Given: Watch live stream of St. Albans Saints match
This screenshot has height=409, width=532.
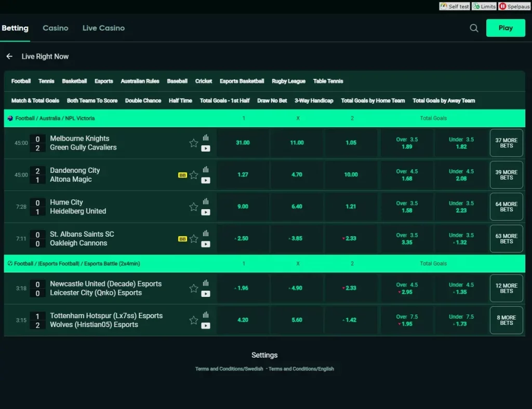Looking at the screenshot, I should point(206,244).
